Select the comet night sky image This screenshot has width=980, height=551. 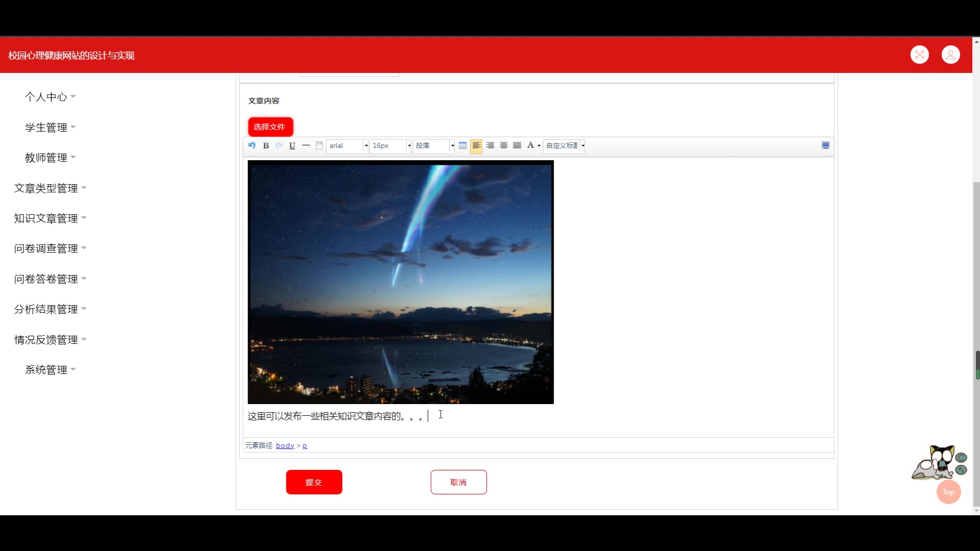click(401, 282)
